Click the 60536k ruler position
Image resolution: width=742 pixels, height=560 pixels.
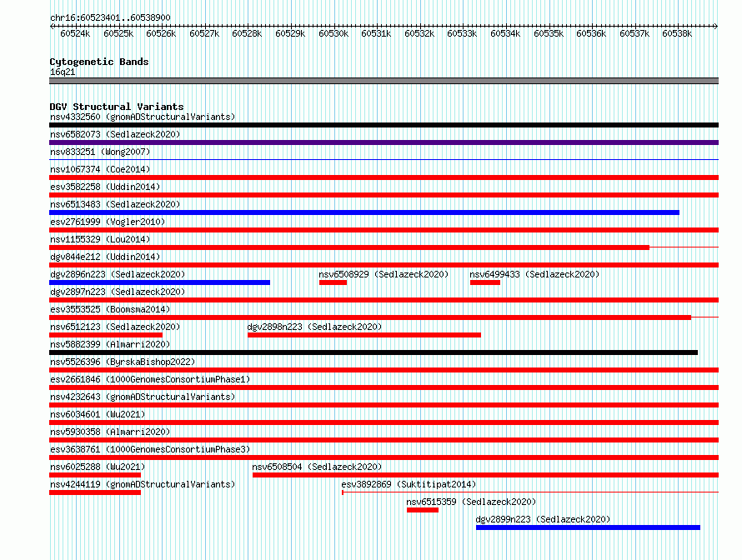pos(591,33)
